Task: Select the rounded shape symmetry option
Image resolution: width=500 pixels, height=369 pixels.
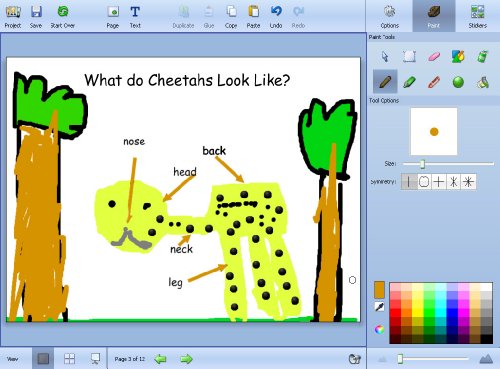Action: click(424, 182)
